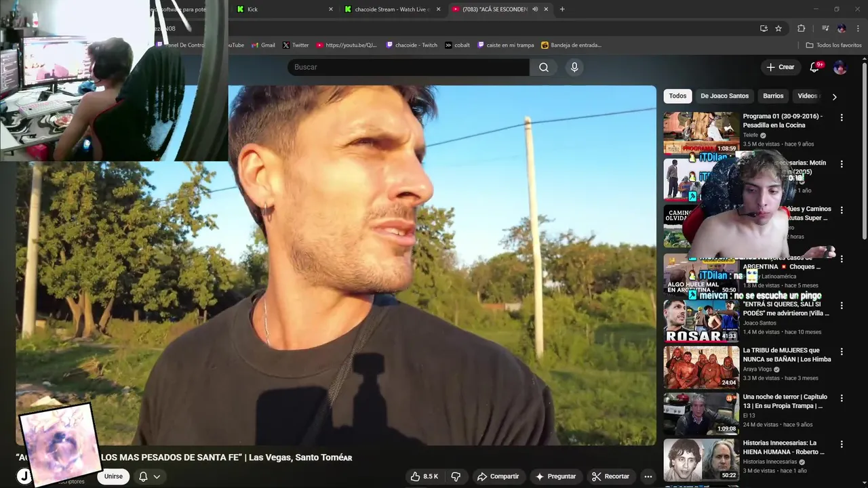Switch to the Kick tab
868x488 pixels.
(x=283, y=9)
